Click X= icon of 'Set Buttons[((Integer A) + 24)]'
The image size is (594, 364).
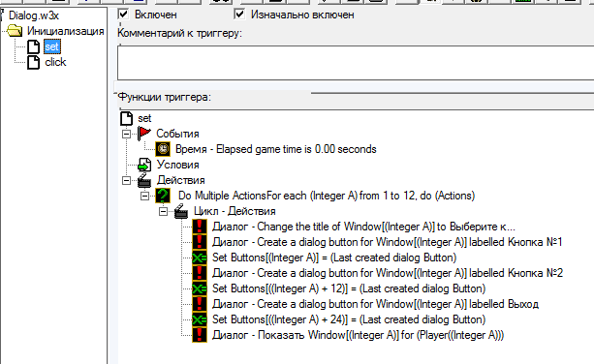click(200, 319)
